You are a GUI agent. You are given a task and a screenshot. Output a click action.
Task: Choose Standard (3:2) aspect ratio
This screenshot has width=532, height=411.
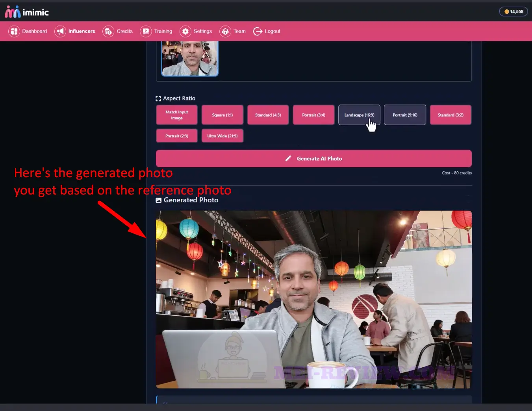[x=450, y=115]
